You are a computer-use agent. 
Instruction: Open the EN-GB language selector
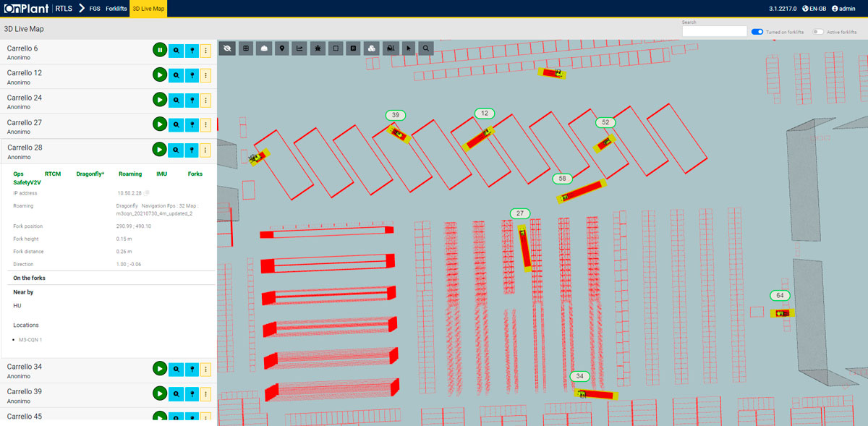(814, 8)
